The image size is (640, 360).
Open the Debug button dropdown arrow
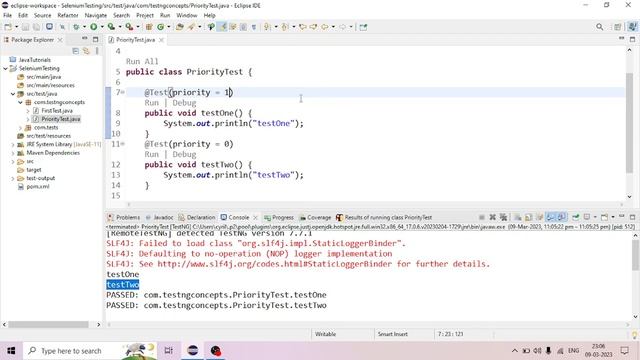point(84,27)
